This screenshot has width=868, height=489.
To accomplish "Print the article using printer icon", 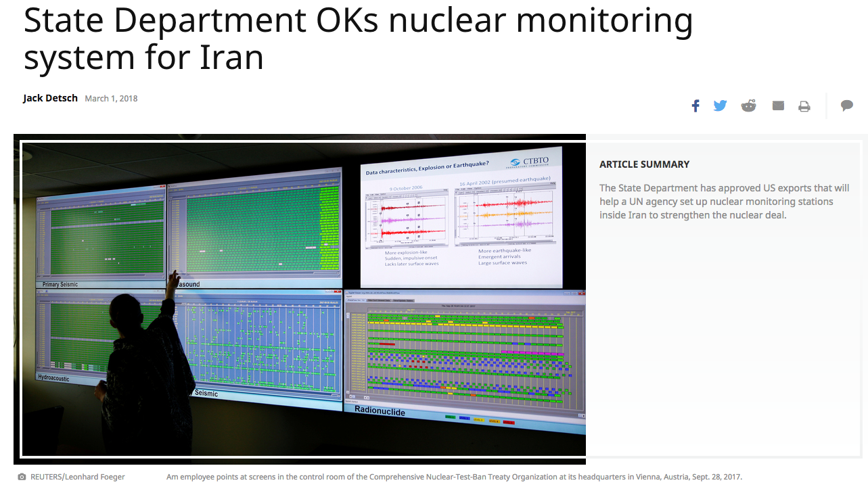I will 804,106.
